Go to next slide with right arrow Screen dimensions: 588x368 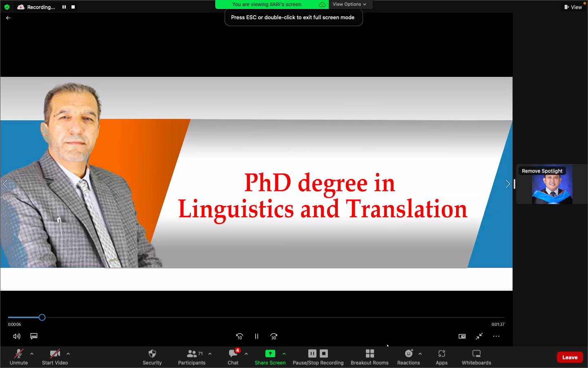[x=508, y=184]
